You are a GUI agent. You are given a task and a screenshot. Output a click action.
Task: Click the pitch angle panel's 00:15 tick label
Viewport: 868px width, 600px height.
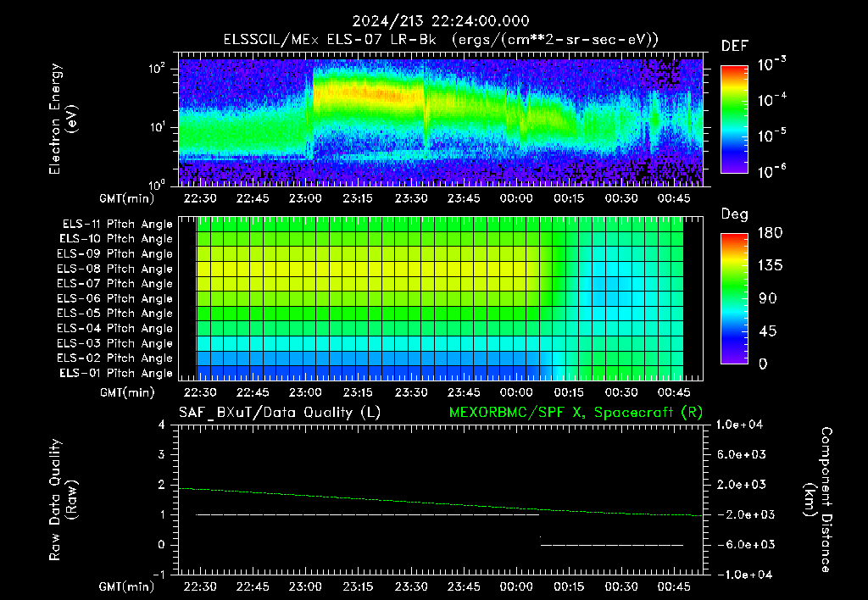point(569,392)
